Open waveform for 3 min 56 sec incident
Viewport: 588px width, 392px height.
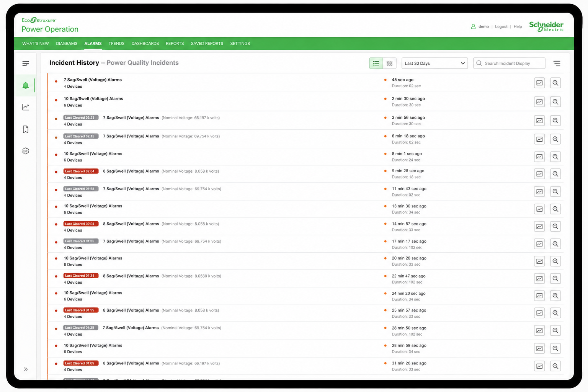[x=539, y=121]
